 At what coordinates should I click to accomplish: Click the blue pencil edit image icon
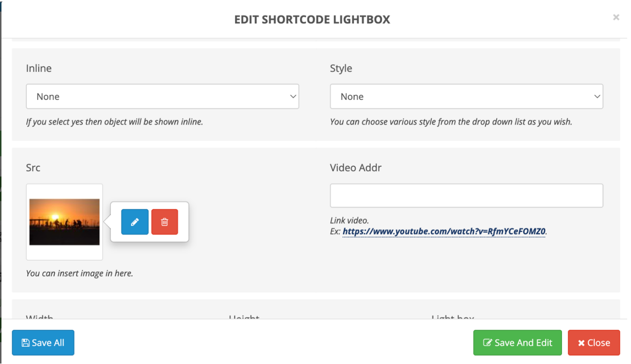(x=135, y=222)
